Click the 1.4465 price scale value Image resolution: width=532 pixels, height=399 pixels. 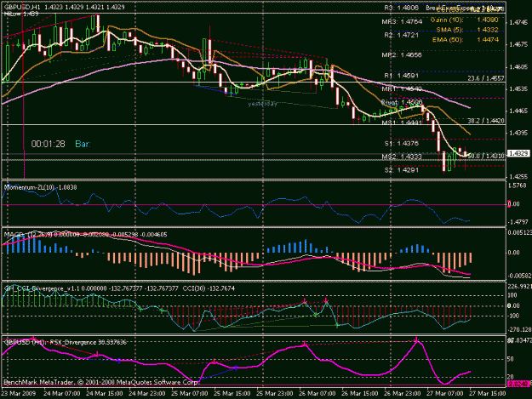click(518, 111)
